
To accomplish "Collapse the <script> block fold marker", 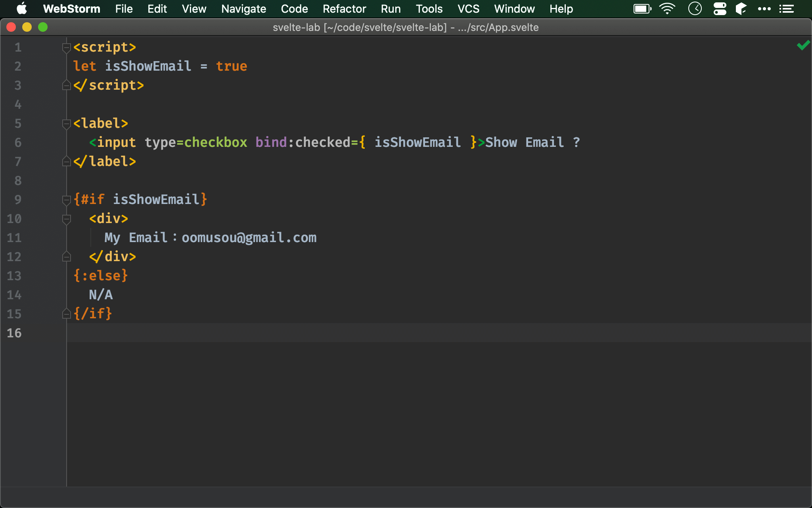I will [67, 48].
